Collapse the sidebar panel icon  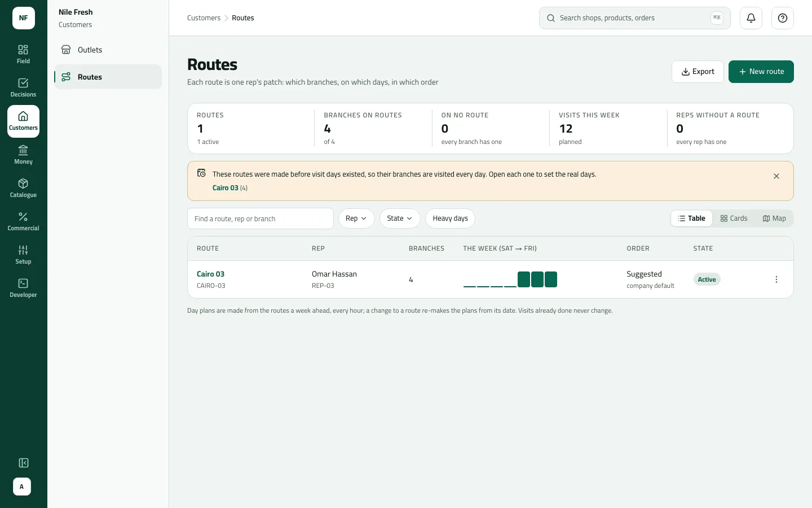[x=23, y=463]
